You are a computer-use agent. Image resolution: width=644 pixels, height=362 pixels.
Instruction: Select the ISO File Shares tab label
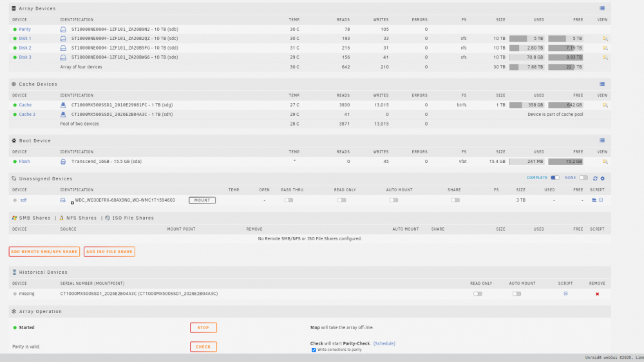click(x=133, y=218)
